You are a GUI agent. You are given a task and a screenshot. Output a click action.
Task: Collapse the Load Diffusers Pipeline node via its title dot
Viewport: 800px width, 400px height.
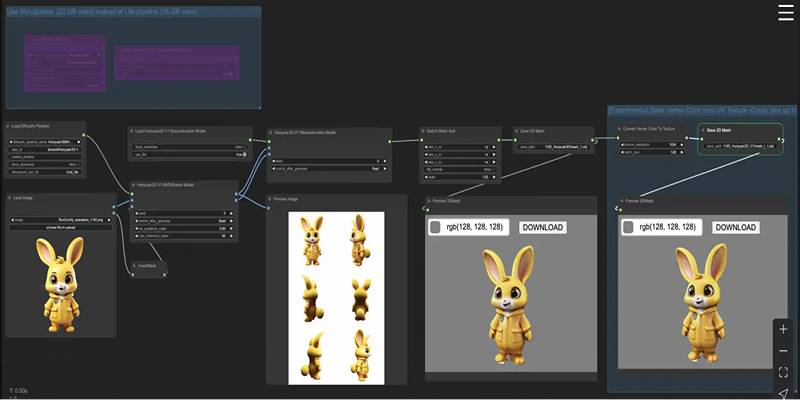pyautogui.click(x=9, y=126)
